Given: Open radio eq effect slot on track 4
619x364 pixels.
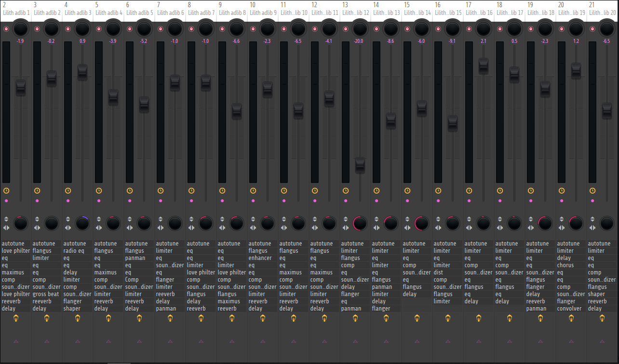Looking at the screenshot, I should coord(78,251).
